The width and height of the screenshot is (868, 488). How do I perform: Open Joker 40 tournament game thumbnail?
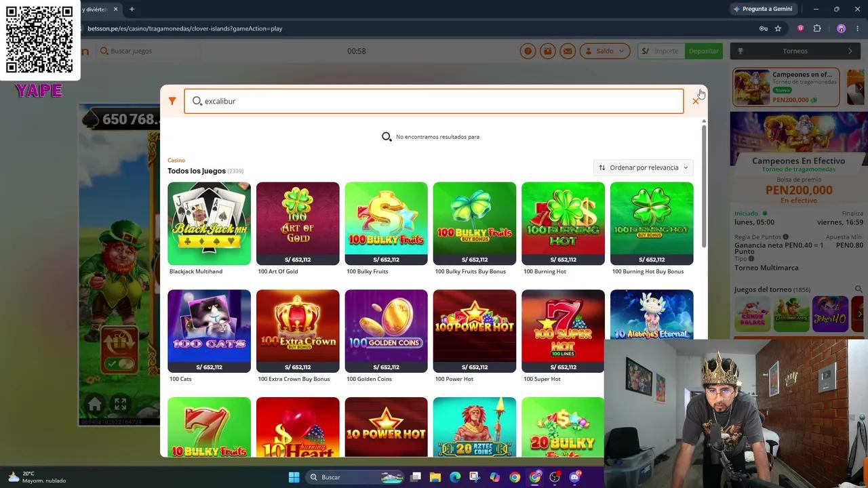click(830, 314)
